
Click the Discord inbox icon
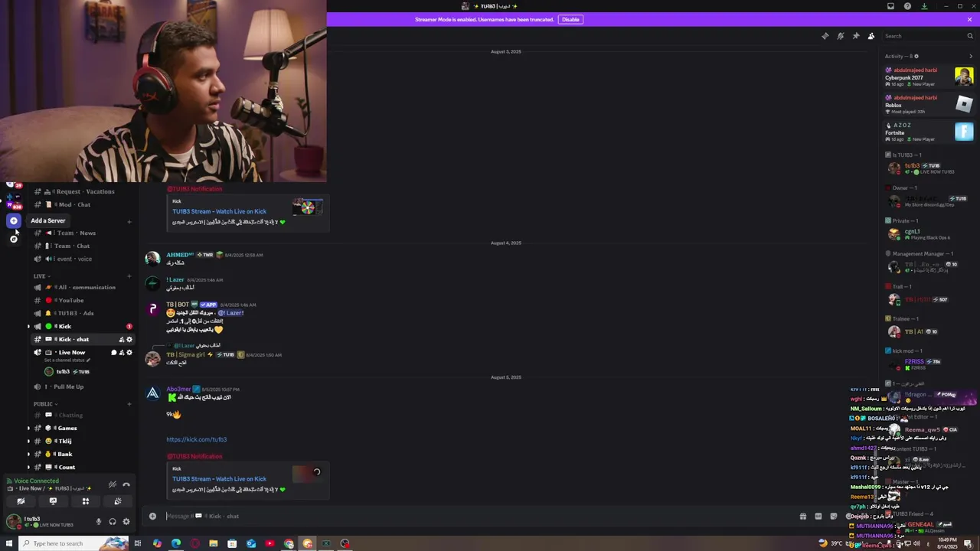890,6
